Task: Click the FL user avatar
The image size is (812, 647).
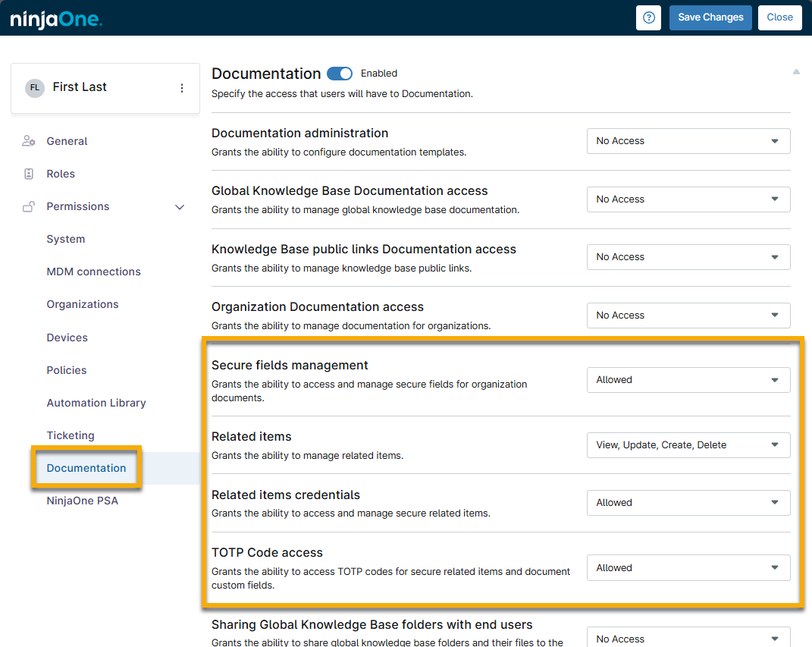Action: pos(34,88)
